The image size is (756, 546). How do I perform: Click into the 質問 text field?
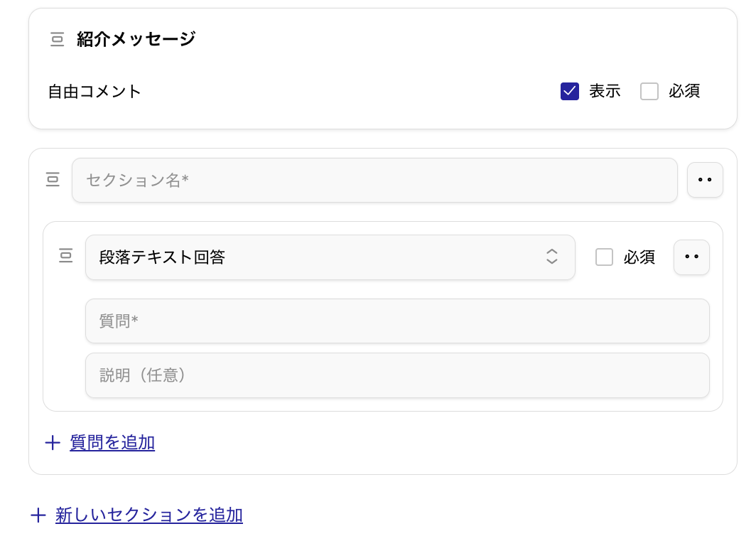[397, 321]
